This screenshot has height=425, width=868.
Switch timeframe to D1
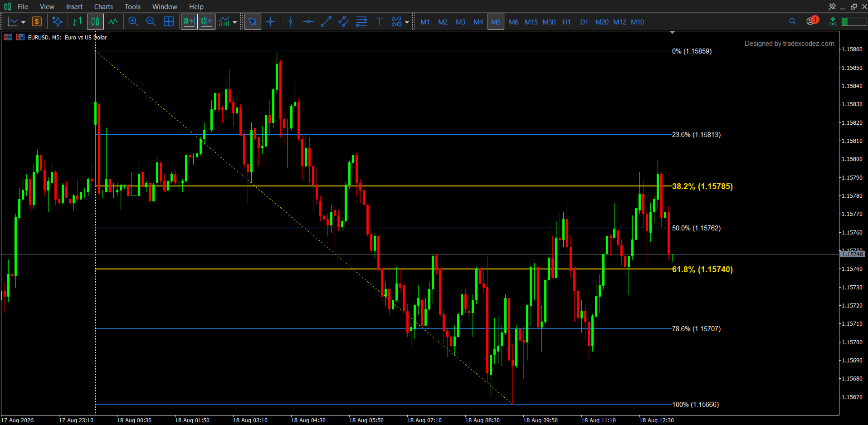coord(584,22)
